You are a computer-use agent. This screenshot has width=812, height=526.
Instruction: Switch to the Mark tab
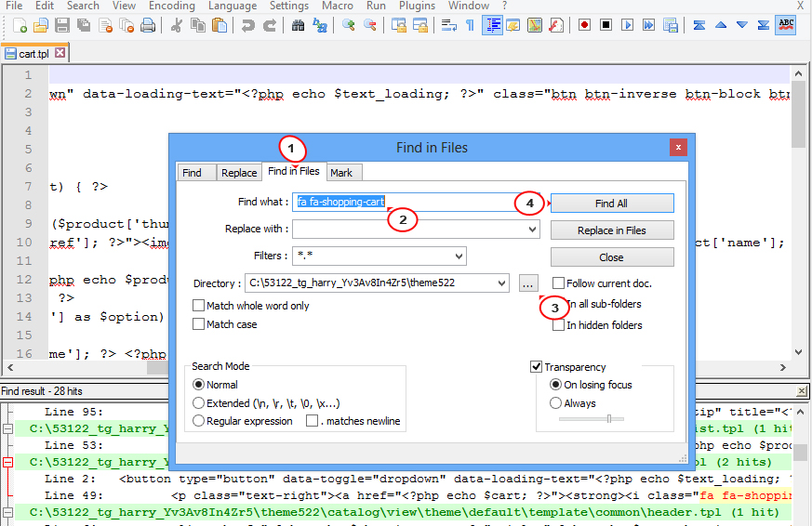341,173
